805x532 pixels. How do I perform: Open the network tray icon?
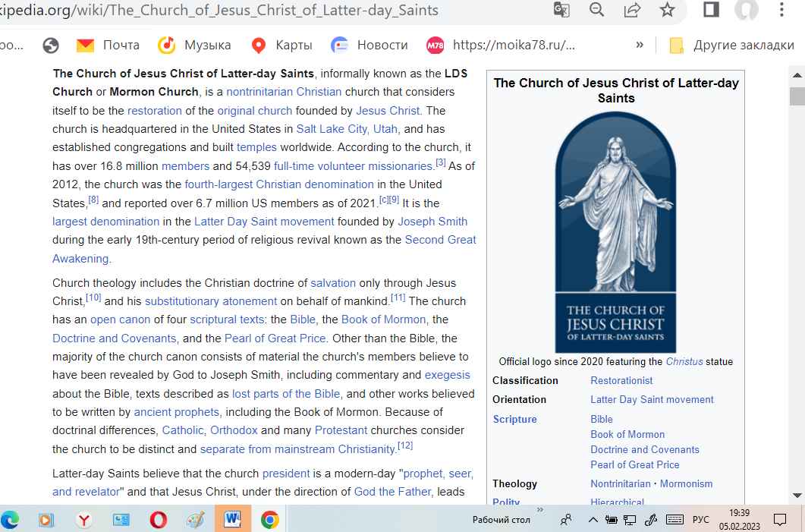pyautogui.click(x=630, y=520)
